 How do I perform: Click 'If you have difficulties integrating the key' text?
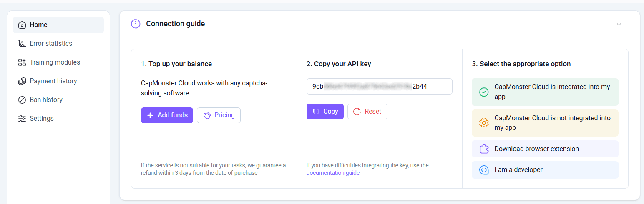pyautogui.click(x=367, y=165)
